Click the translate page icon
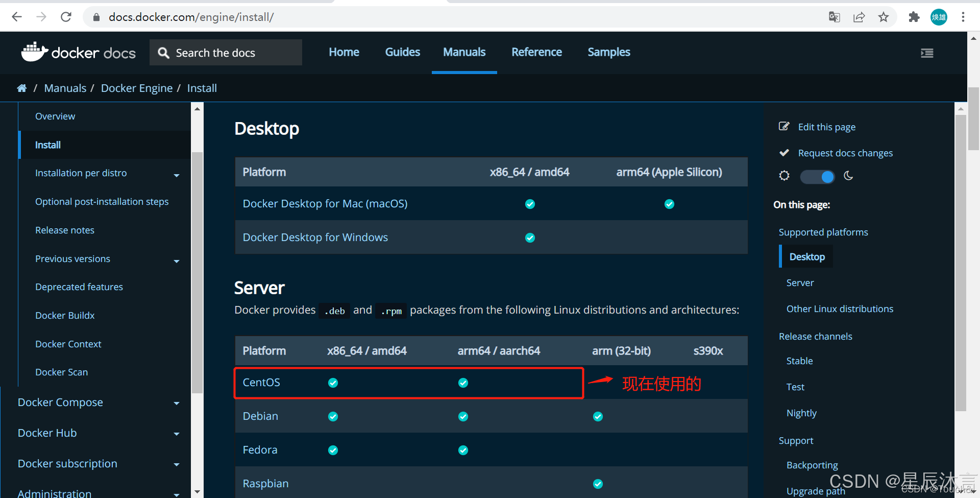The width and height of the screenshot is (980, 498). [x=835, y=17]
